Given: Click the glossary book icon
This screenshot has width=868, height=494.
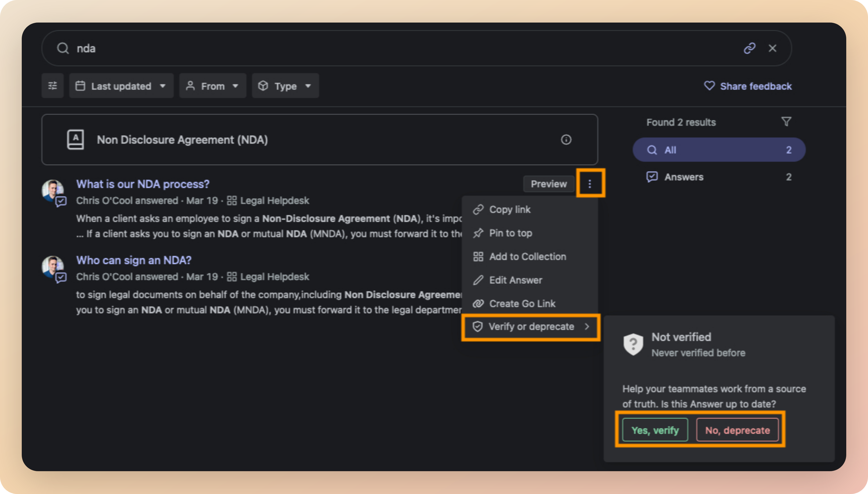Looking at the screenshot, I should tap(75, 139).
